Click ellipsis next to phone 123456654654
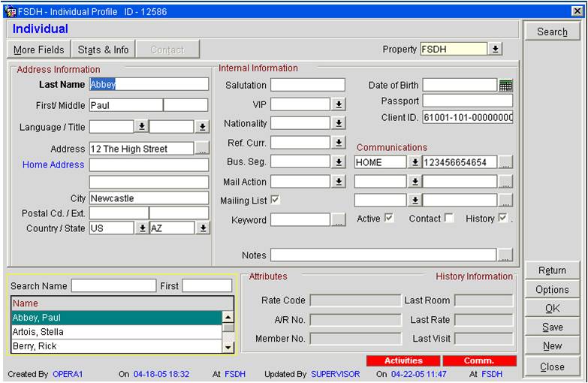Image resolution: width=588 pixels, height=383 pixels. (x=505, y=162)
